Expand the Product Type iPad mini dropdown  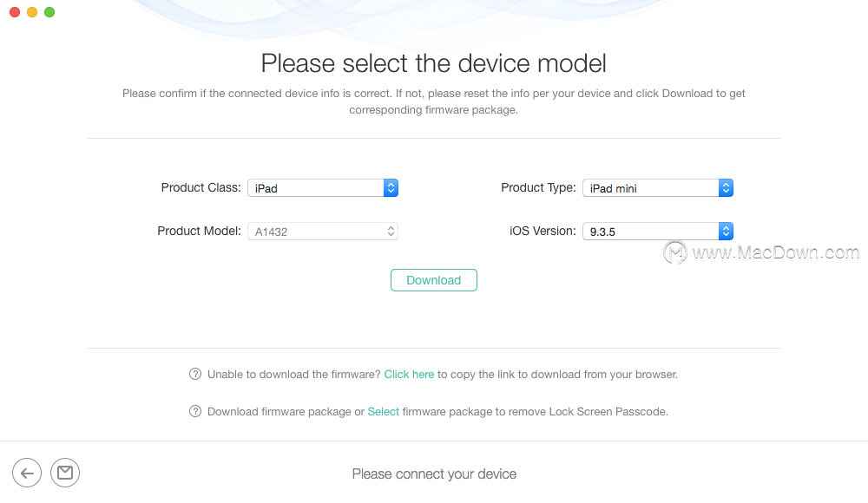point(658,188)
